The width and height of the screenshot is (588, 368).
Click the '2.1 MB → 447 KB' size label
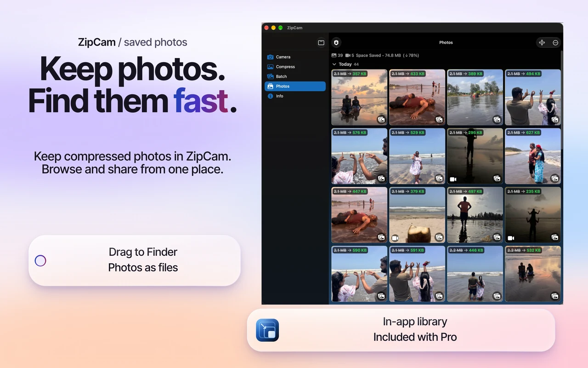[350, 191]
